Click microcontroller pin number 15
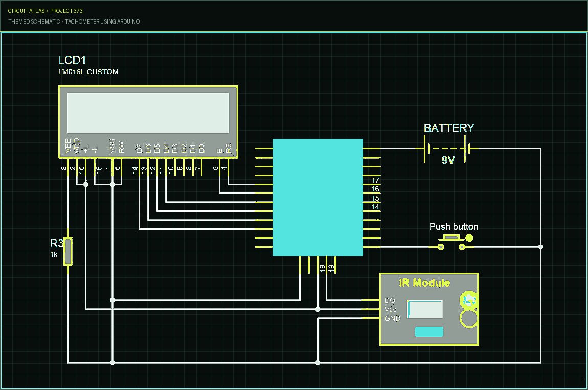The image size is (588, 390). 375,198
